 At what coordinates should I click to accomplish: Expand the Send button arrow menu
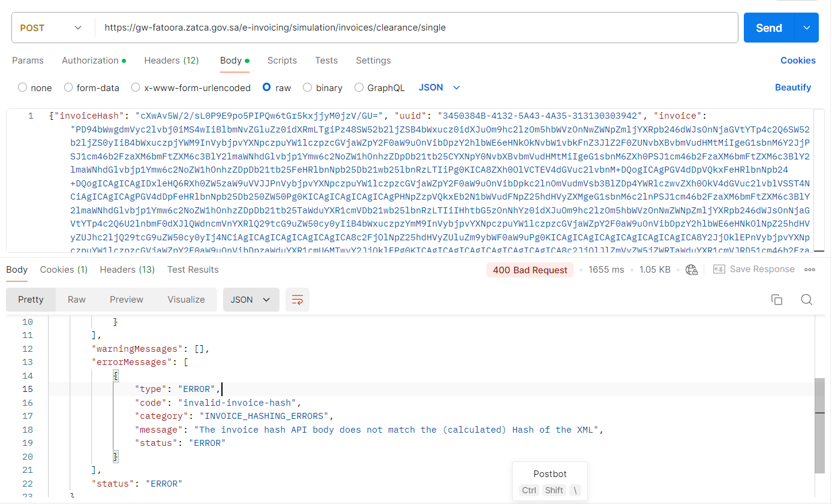[807, 28]
